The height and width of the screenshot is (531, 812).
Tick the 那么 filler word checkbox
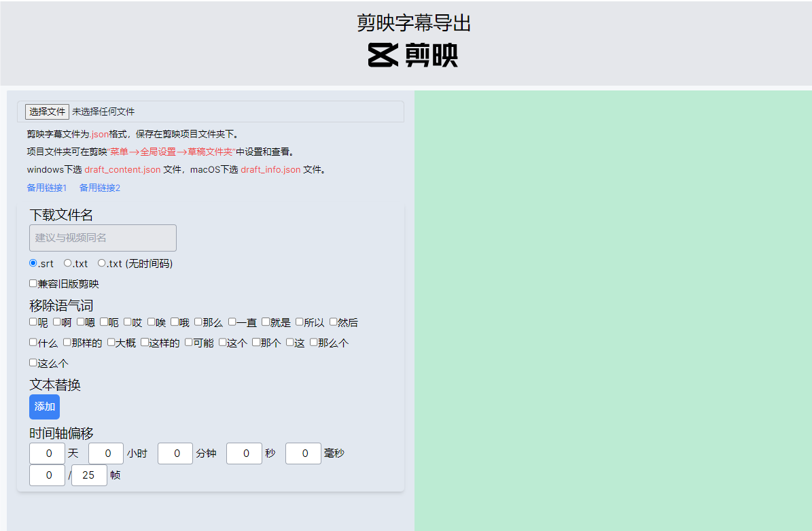(x=198, y=322)
